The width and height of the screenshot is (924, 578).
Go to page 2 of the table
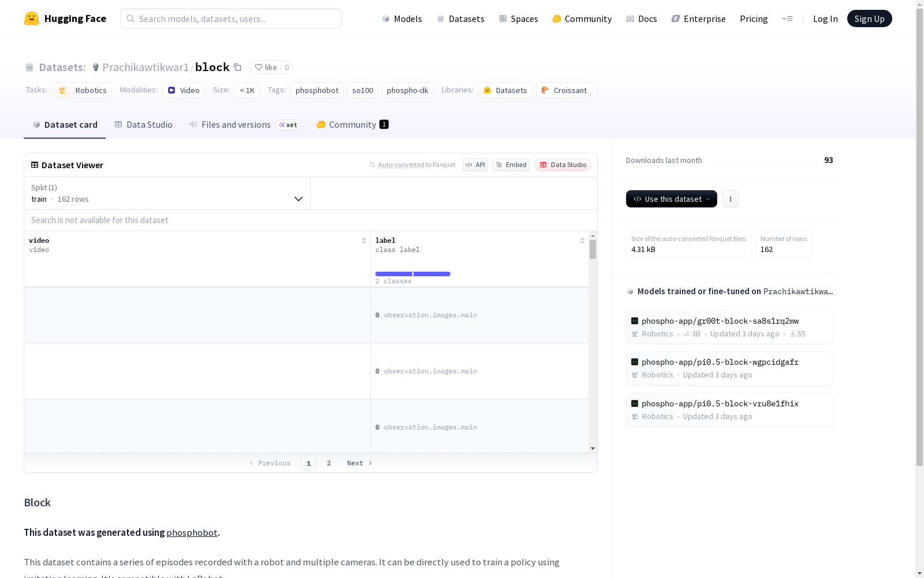(x=329, y=463)
